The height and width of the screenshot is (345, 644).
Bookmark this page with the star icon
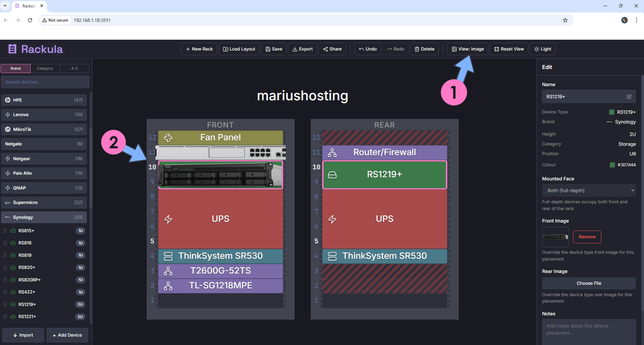click(x=565, y=20)
